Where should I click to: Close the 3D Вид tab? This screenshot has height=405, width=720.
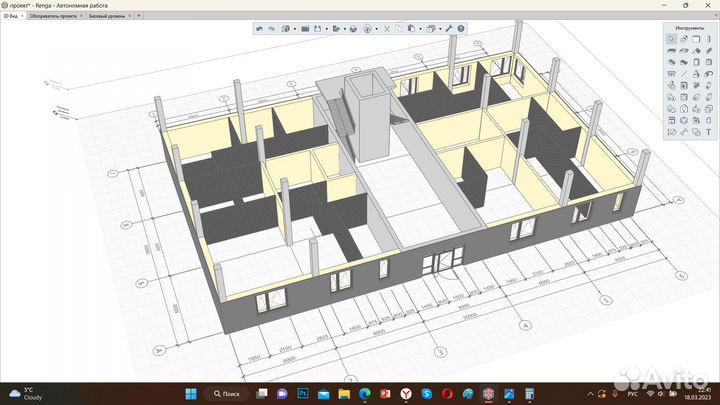click(x=21, y=17)
